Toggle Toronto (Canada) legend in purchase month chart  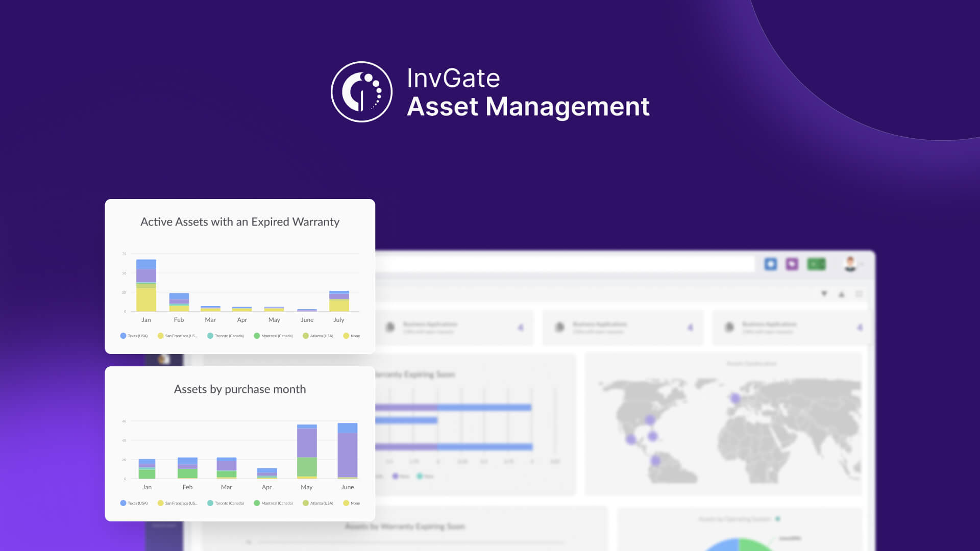[226, 503]
